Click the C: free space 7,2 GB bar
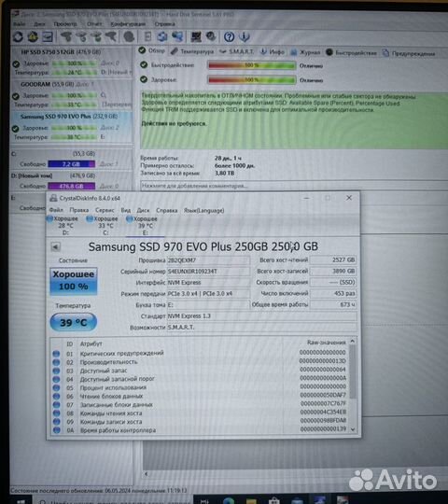 (x=72, y=164)
